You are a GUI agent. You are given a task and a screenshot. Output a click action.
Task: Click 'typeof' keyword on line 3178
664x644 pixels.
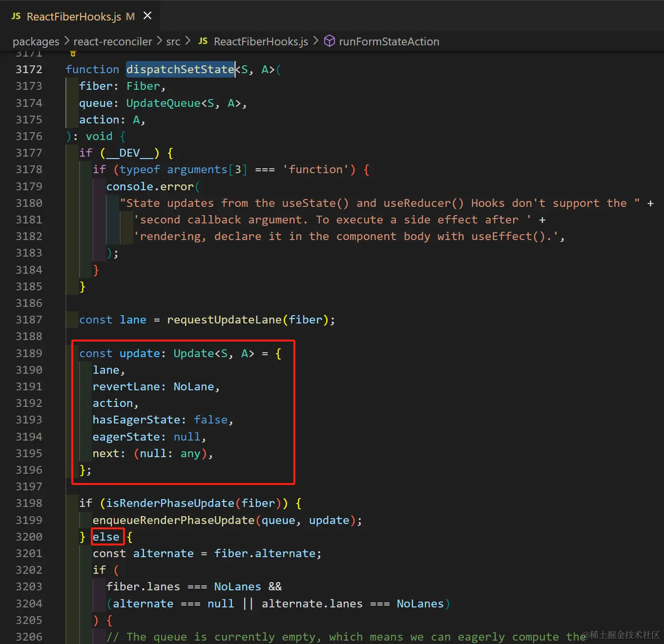(140, 169)
